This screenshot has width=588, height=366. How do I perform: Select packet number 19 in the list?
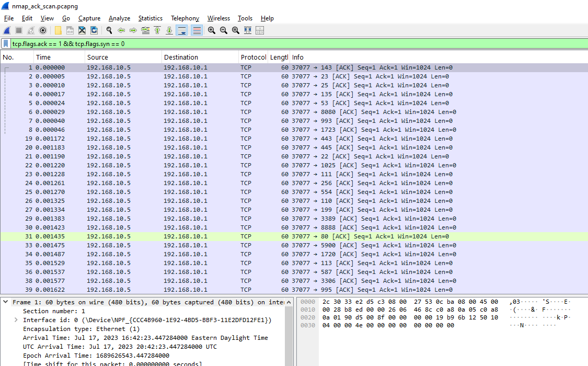coord(157,139)
